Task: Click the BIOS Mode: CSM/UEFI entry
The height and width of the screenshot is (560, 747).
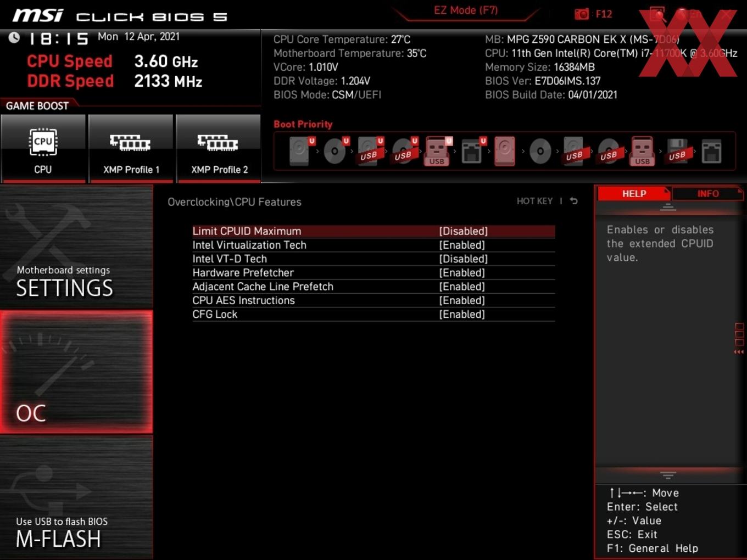Action: click(x=327, y=94)
